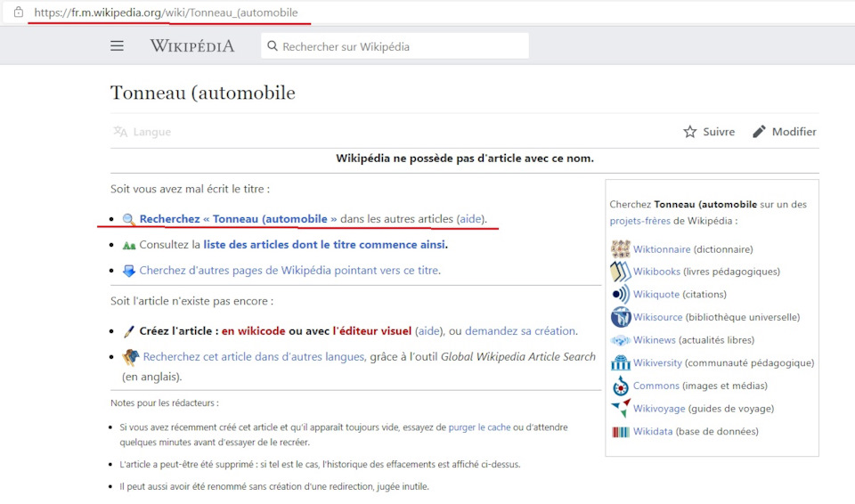Create article with l'éditeur visuel link
The height and width of the screenshot is (504, 855).
pyautogui.click(x=372, y=330)
